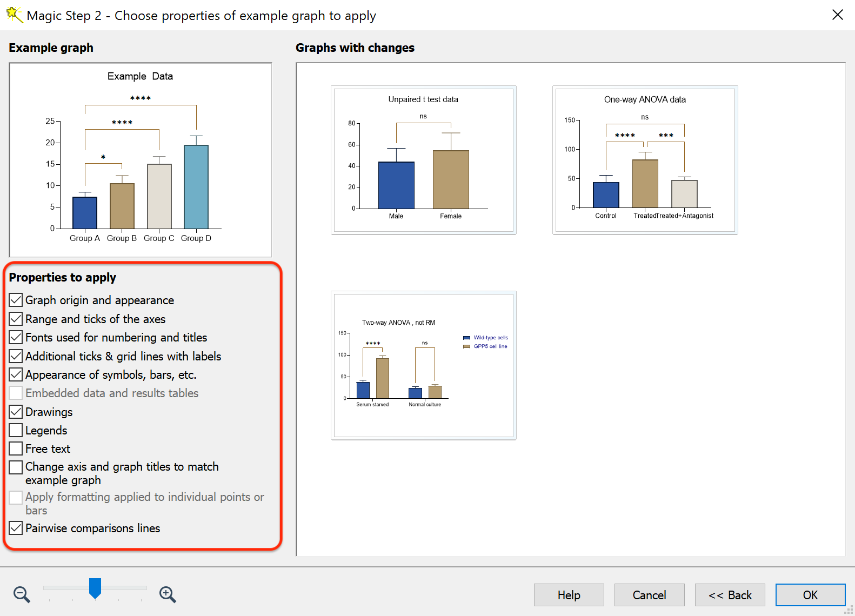Click the OK button
The width and height of the screenshot is (855, 616).
point(810,595)
